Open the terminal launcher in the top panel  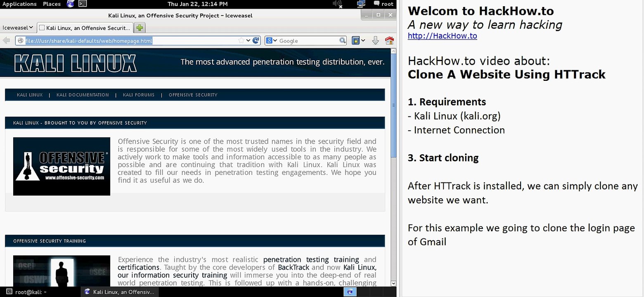(83, 4)
